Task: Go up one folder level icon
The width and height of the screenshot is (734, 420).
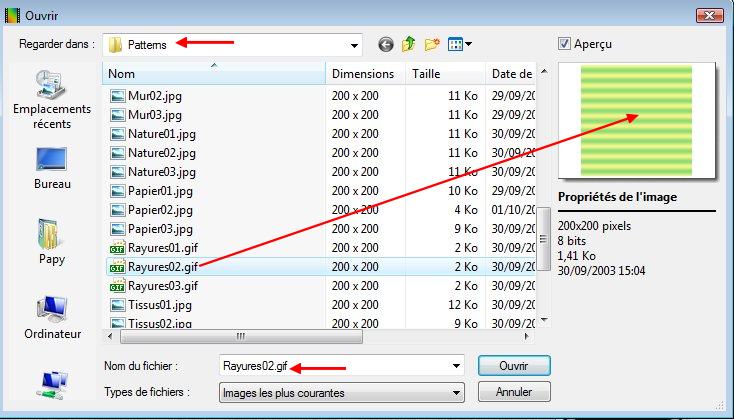Action: coord(409,44)
